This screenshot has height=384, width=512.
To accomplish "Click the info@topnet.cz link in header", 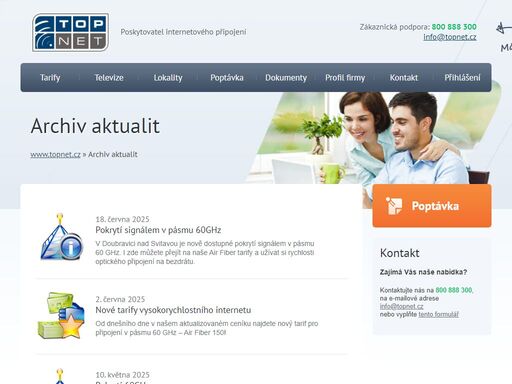I will click(450, 37).
